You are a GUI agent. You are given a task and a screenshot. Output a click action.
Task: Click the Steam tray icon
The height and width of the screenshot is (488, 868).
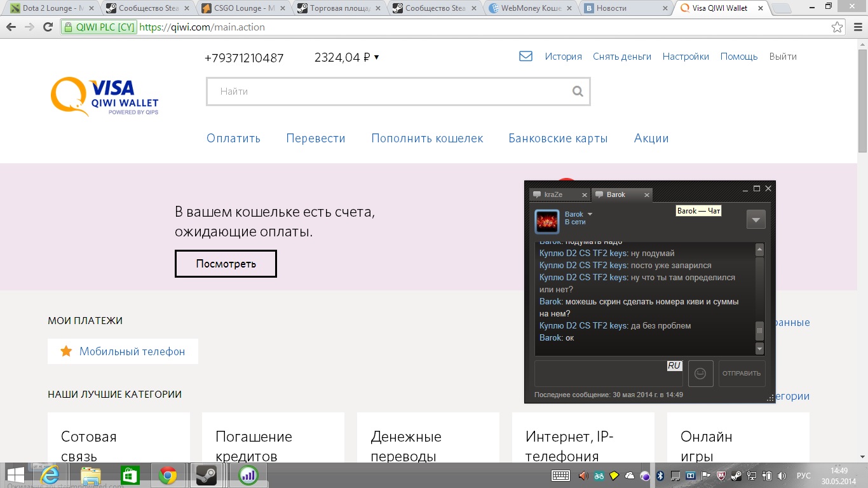click(736, 475)
